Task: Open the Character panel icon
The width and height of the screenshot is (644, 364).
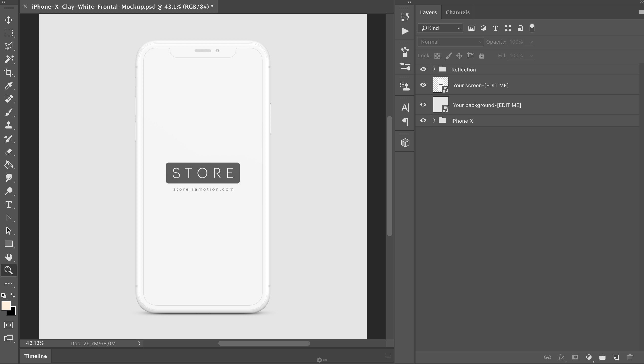Action: [405, 108]
